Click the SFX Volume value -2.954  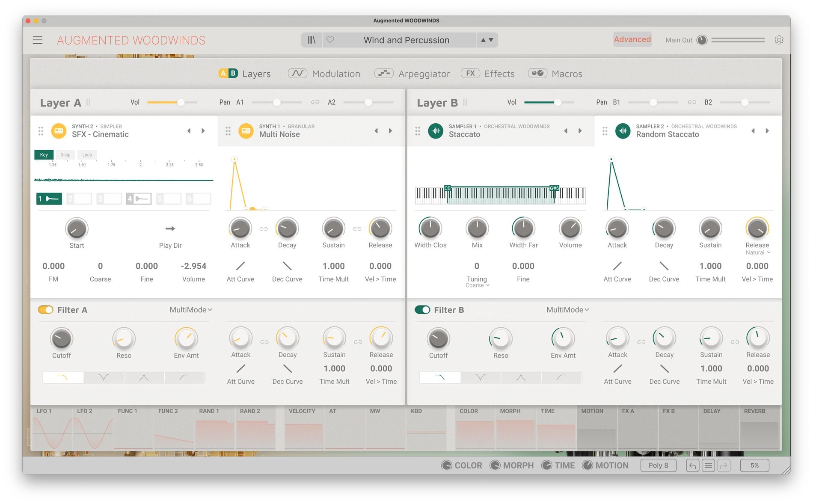[x=193, y=266]
